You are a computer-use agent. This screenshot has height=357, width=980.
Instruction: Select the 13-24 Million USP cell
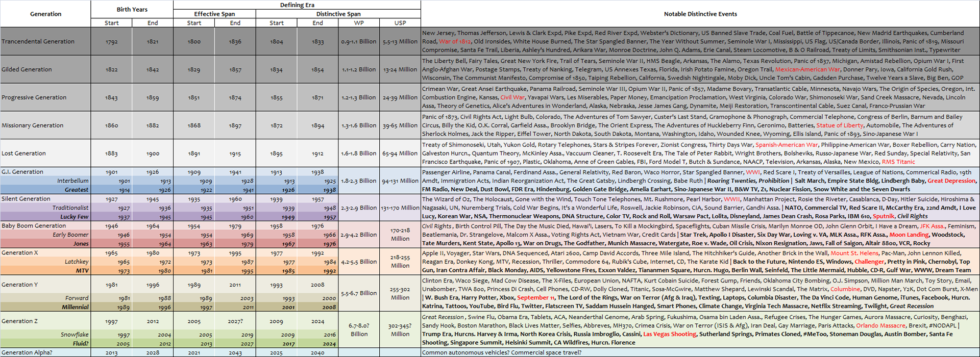[x=400, y=70]
